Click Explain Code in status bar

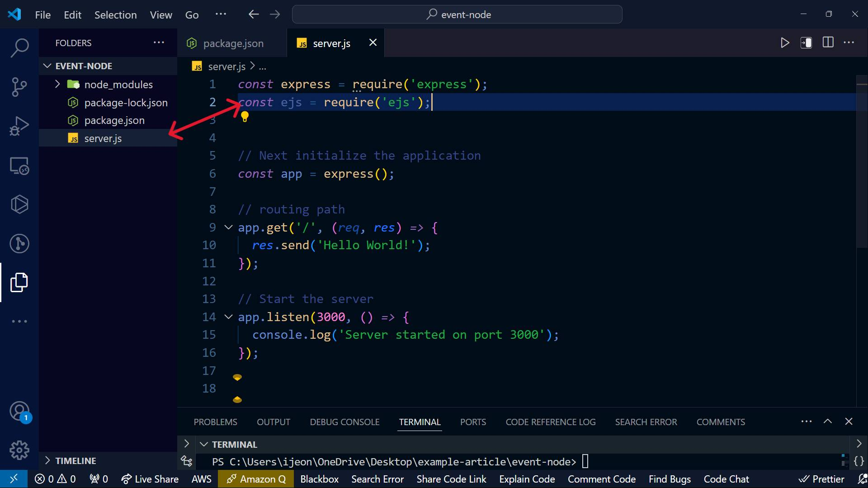527,479
